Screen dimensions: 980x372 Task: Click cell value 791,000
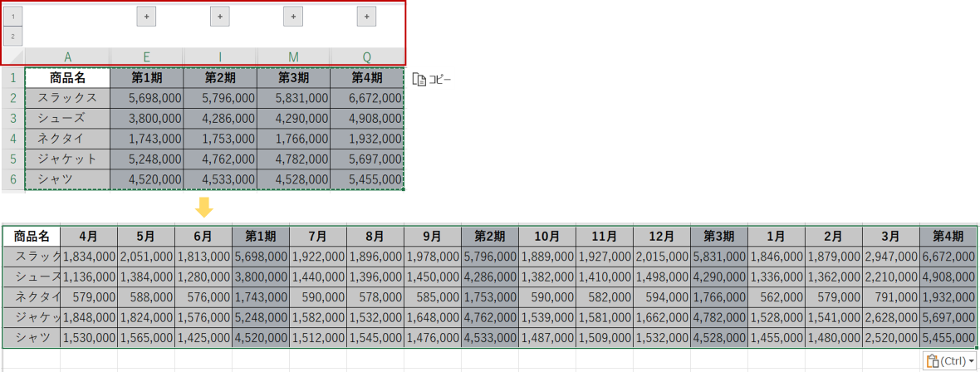tap(890, 297)
